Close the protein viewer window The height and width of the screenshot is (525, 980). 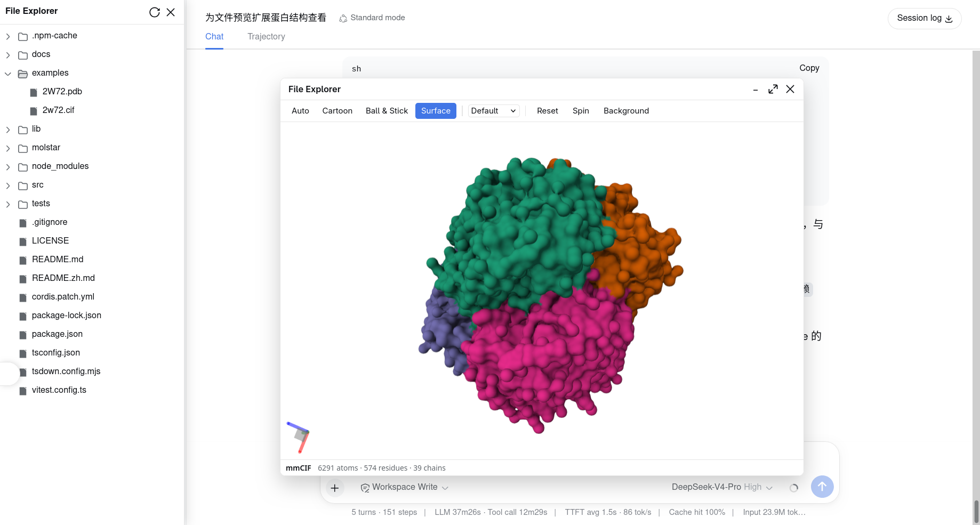point(790,90)
